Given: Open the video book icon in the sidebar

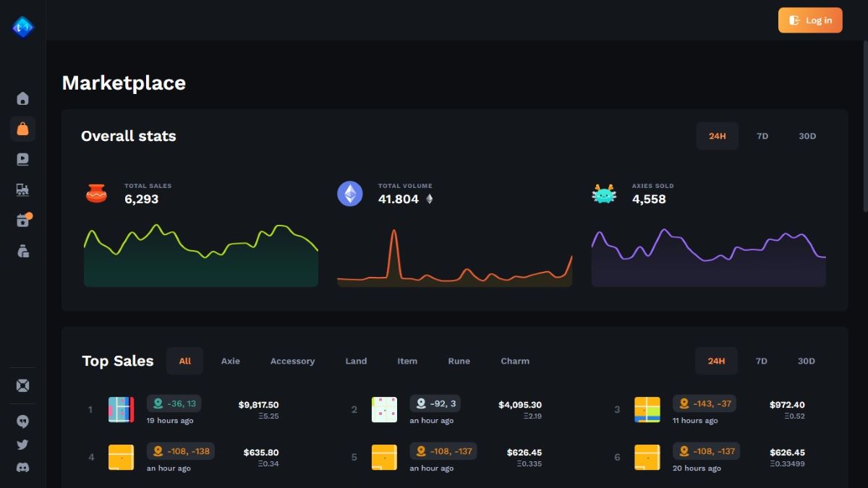Looking at the screenshot, I should click(22, 159).
